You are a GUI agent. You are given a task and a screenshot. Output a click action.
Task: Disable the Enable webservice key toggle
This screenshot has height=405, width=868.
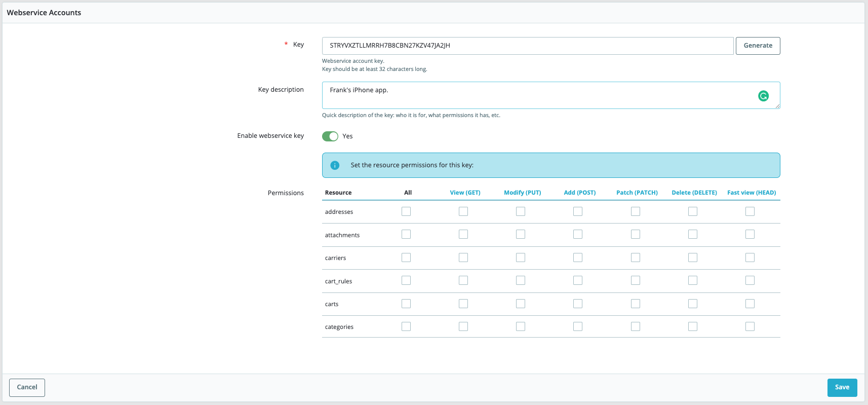330,136
